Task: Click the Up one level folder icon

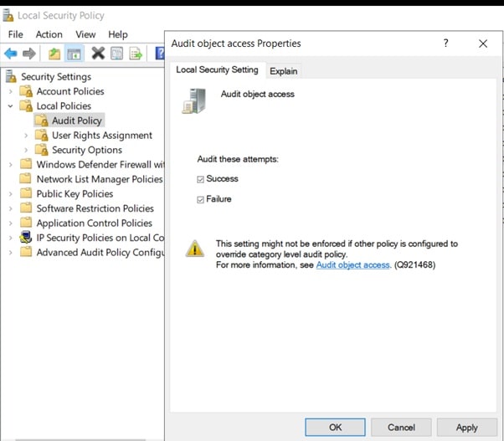Action: 54,54
